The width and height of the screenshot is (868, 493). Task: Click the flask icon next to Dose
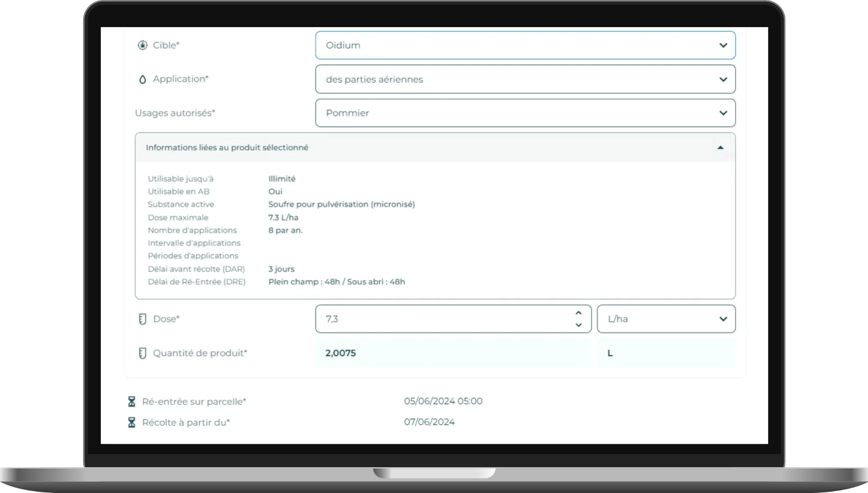point(143,319)
